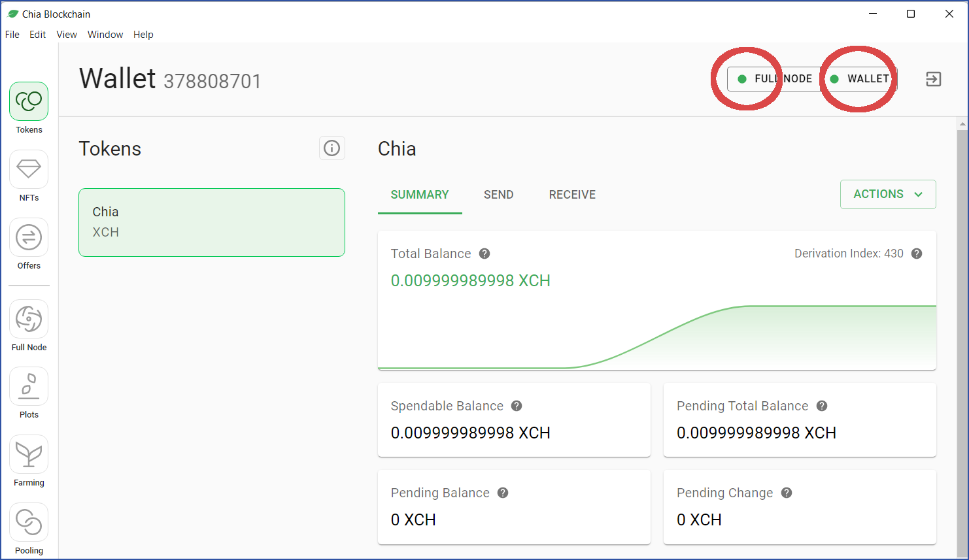Go to the Full Node page in sidebar
Screen dimensions: 969x560
[x=29, y=320]
